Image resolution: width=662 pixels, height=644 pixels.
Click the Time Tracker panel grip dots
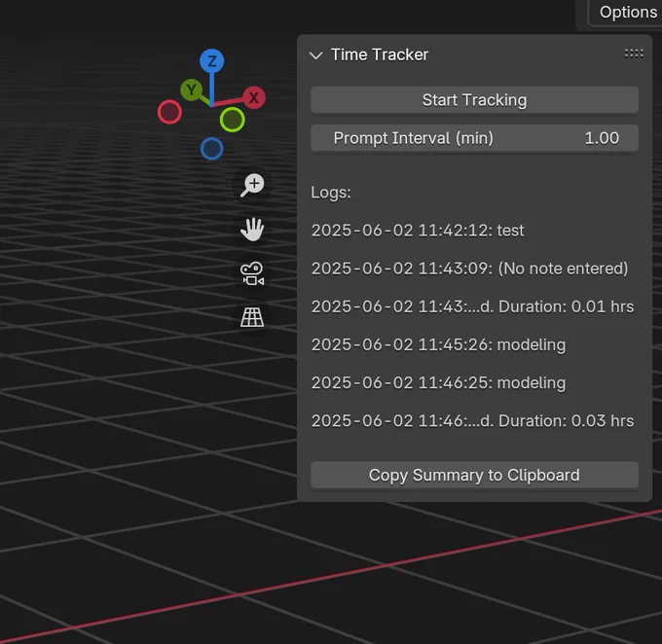(x=634, y=54)
